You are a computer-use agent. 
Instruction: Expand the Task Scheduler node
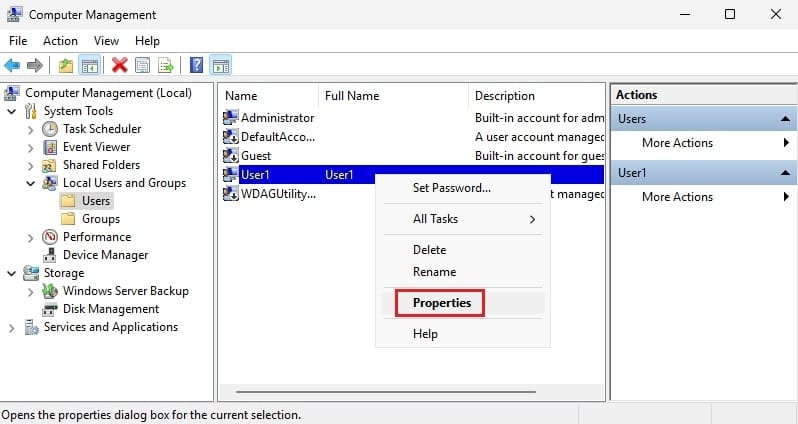click(x=31, y=129)
